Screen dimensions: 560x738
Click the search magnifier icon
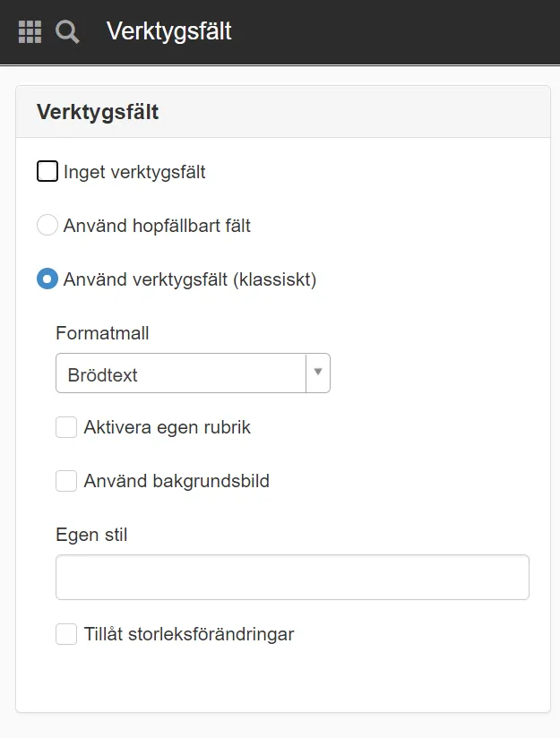pyautogui.click(x=66, y=32)
